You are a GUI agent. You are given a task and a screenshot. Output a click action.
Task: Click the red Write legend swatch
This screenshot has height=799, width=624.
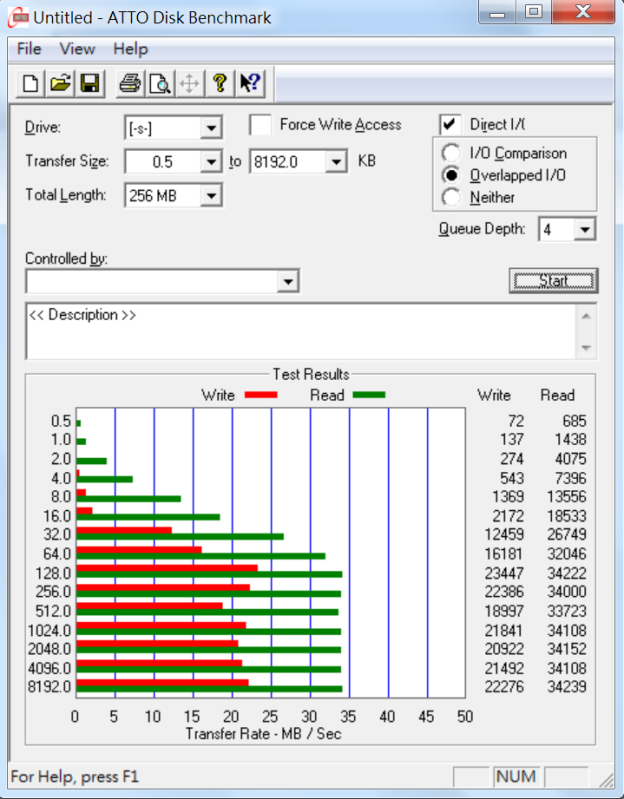coord(261,395)
